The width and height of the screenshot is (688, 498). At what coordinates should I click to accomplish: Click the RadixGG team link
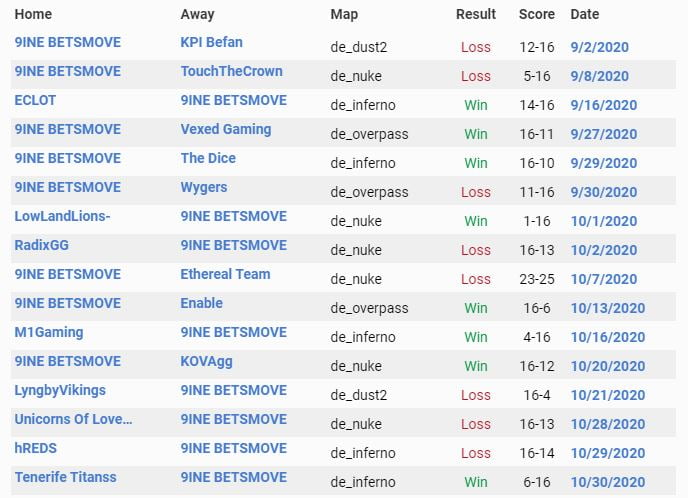tap(41, 246)
